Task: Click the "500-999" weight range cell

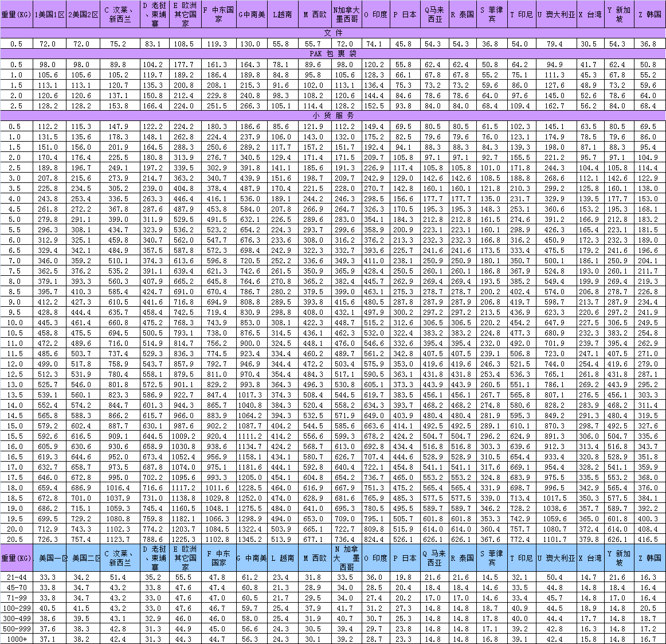Action: coord(17,629)
